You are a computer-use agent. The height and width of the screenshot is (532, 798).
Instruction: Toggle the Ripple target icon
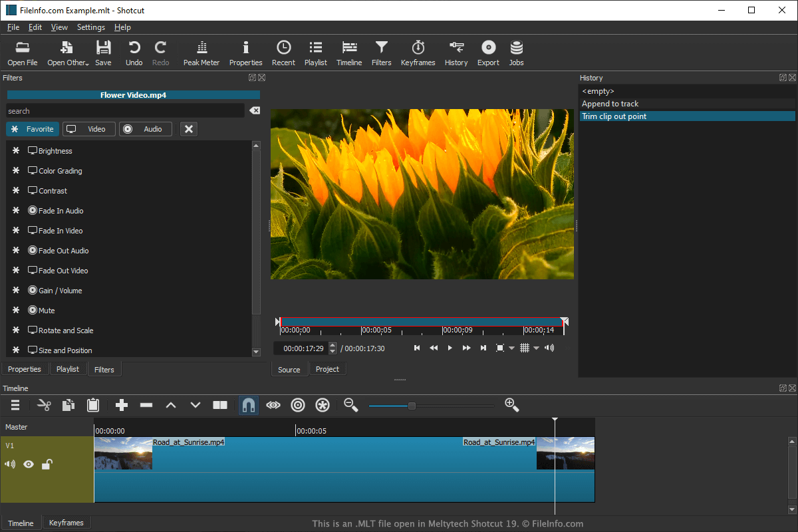click(x=298, y=405)
